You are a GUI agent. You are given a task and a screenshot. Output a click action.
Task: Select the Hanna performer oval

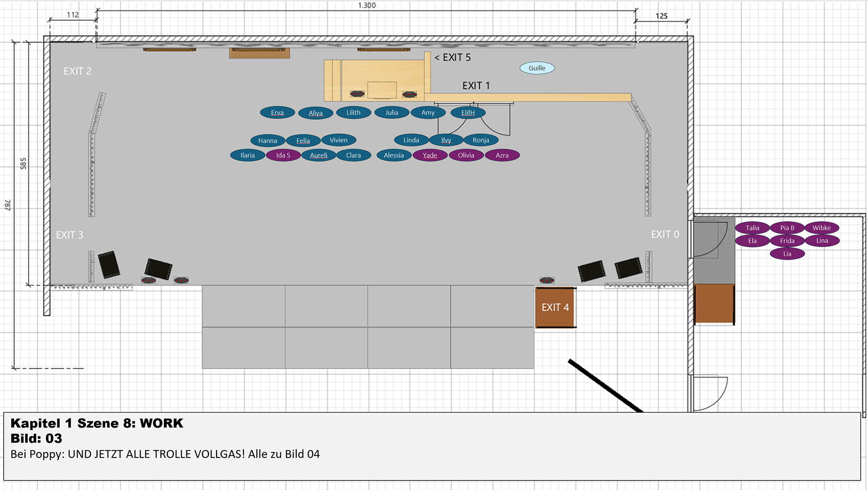(x=267, y=141)
